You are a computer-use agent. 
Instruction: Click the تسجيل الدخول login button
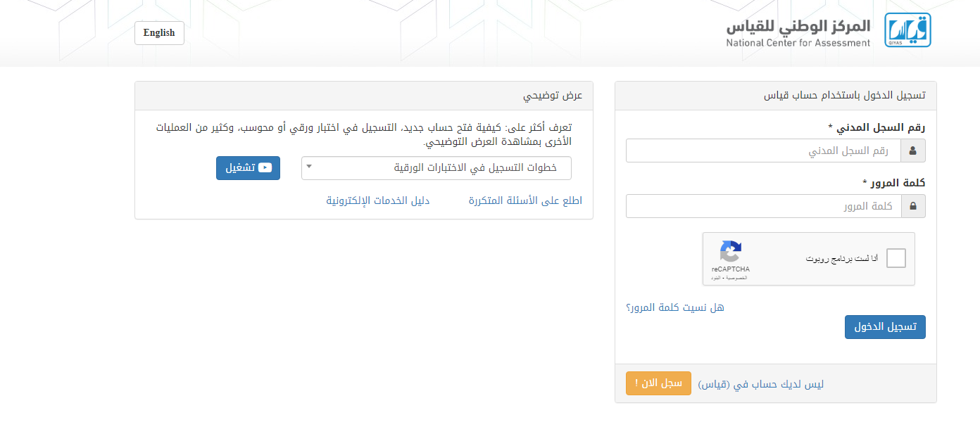(x=885, y=327)
